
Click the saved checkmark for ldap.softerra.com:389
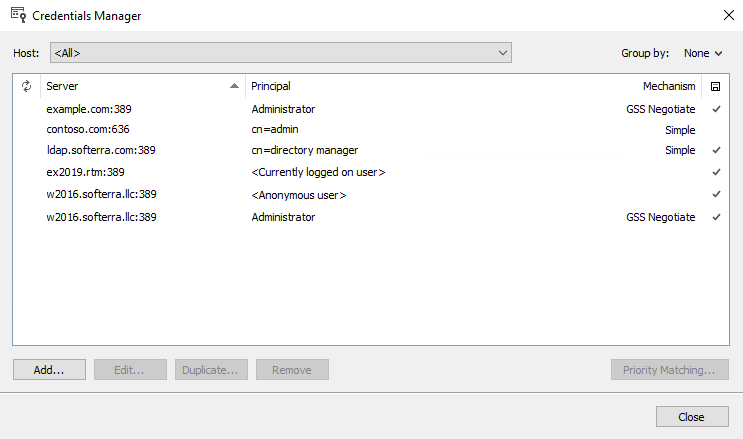(x=716, y=150)
